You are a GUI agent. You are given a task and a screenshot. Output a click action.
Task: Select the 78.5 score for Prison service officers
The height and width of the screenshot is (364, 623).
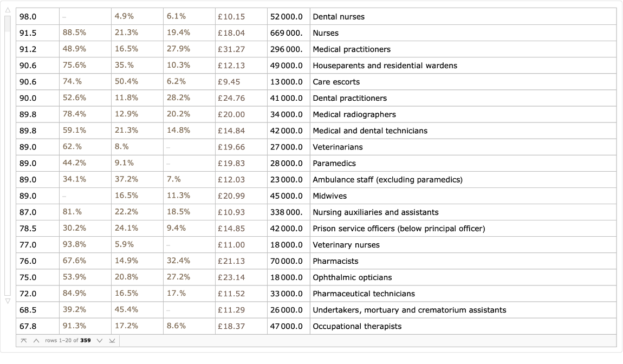point(28,229)
